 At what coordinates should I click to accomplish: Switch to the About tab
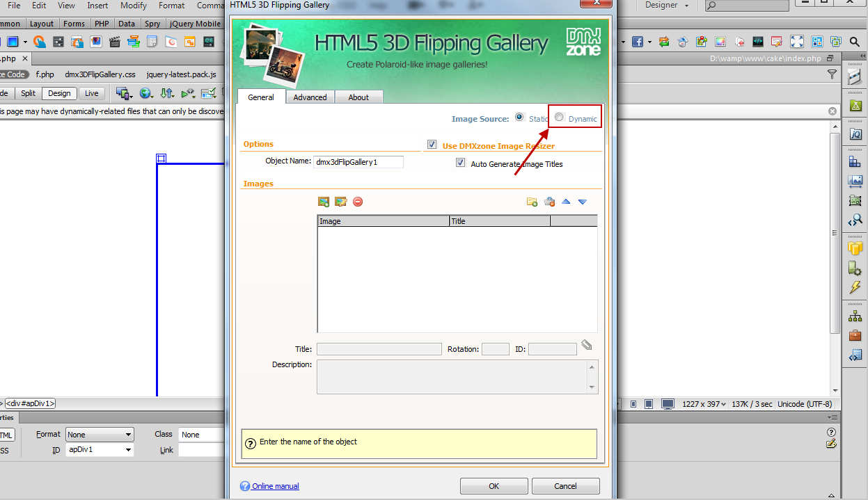pos(358,97)
